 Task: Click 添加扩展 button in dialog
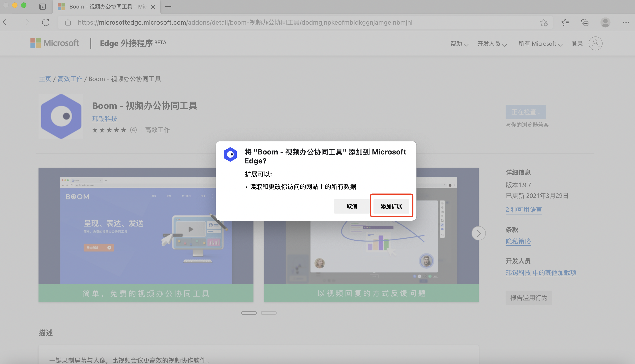coord(391,206)
